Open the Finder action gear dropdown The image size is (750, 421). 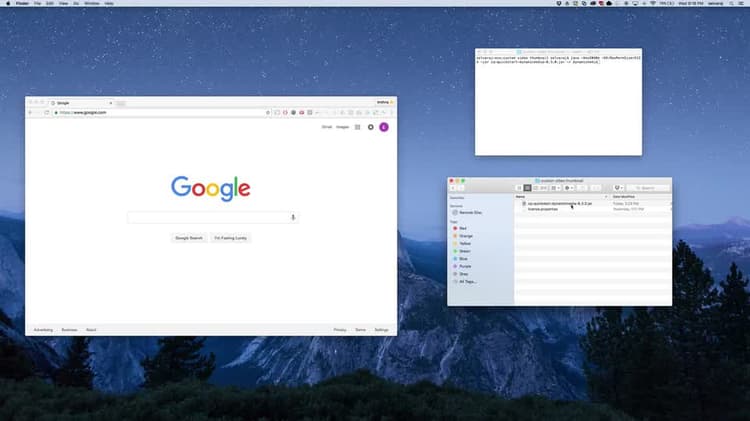click(569, 188)
